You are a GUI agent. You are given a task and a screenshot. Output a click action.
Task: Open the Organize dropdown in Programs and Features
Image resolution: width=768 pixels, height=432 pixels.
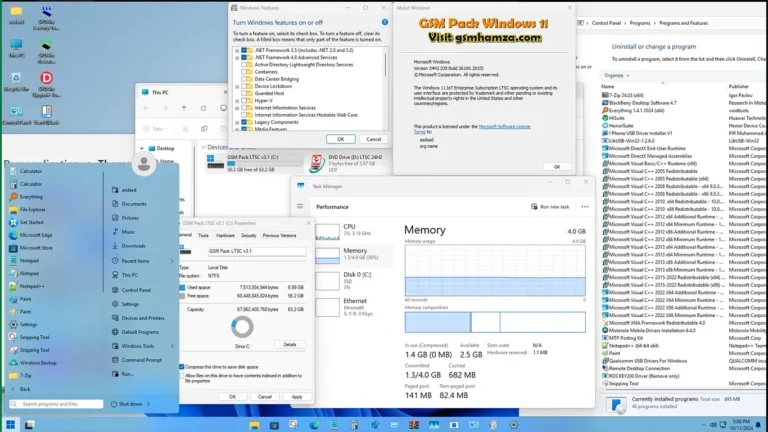[x=615, y=75]
